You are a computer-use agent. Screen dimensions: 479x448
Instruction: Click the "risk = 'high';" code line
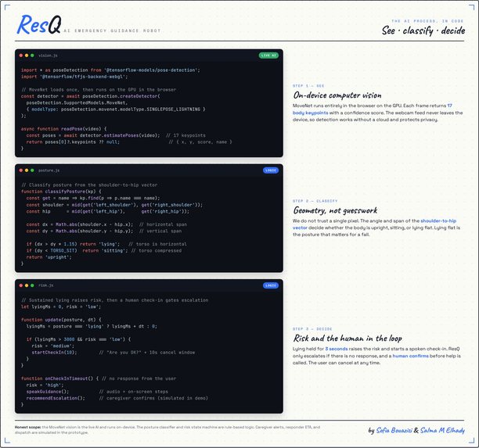(x=45, y=385)
